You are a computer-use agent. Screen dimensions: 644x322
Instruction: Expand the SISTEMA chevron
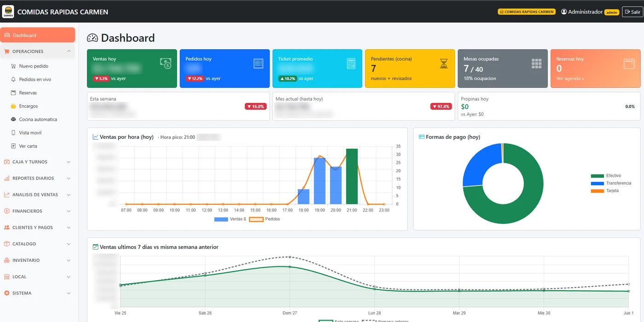click(69, 293)
